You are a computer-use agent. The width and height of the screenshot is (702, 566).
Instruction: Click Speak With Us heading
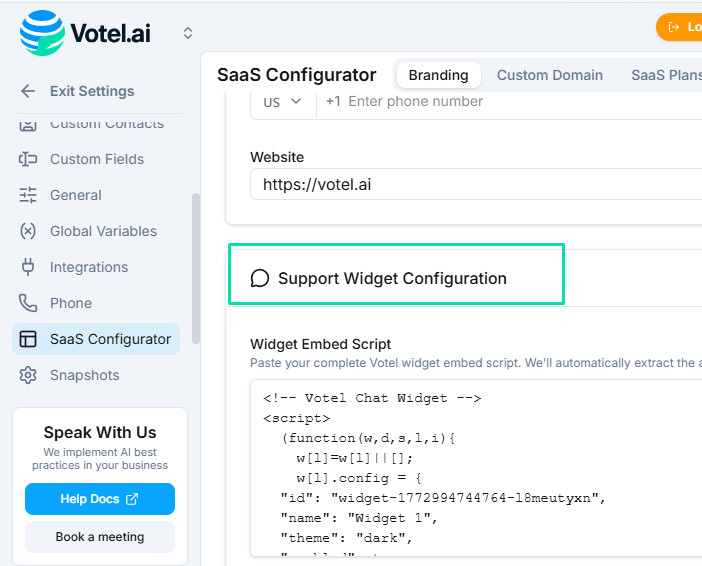pyautogui.click(x=100, y=432)
